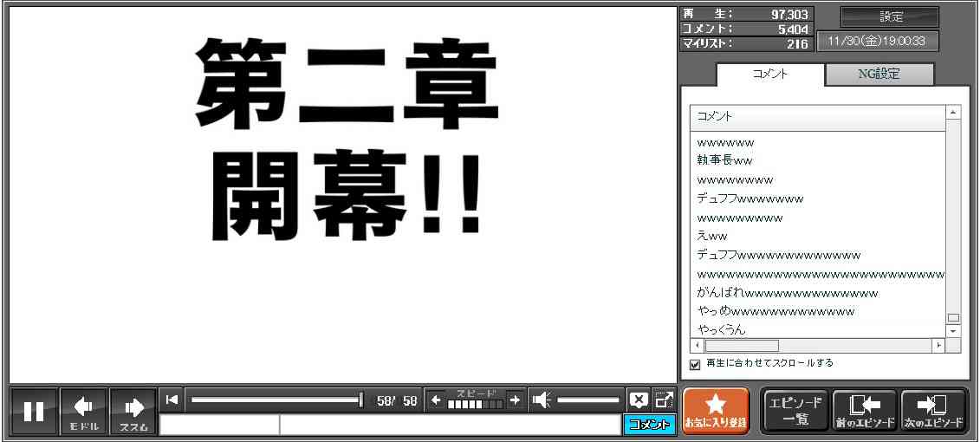
Task: Enter fullscreen using the expand icon
Action: tap(664, 400)
